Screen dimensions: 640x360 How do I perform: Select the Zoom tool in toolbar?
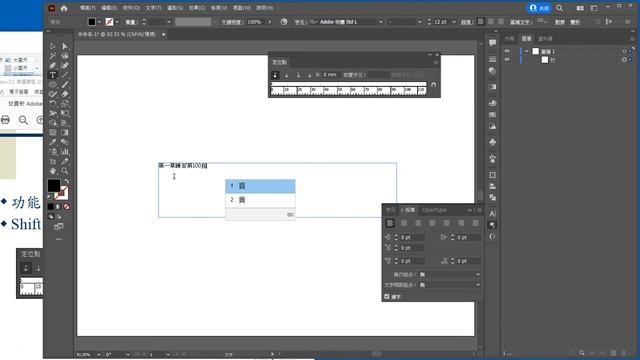(65, 171)
